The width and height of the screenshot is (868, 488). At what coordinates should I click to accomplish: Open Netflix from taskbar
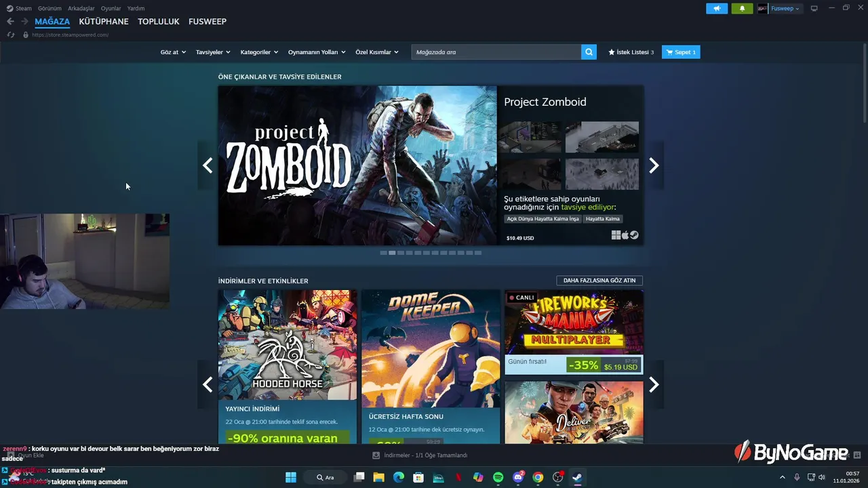click(458, 477)
